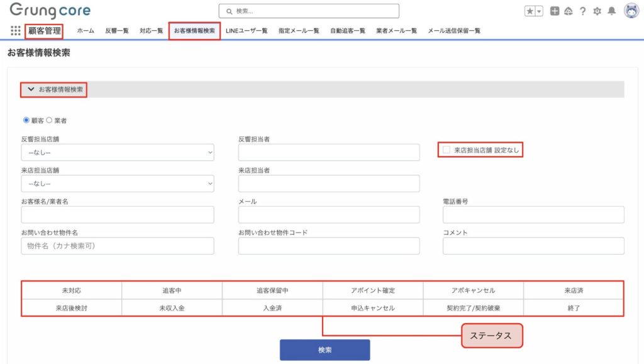Click the お問い合わせ物件名 input field
This screenshot has width=644, height=364.
point(118,246)
